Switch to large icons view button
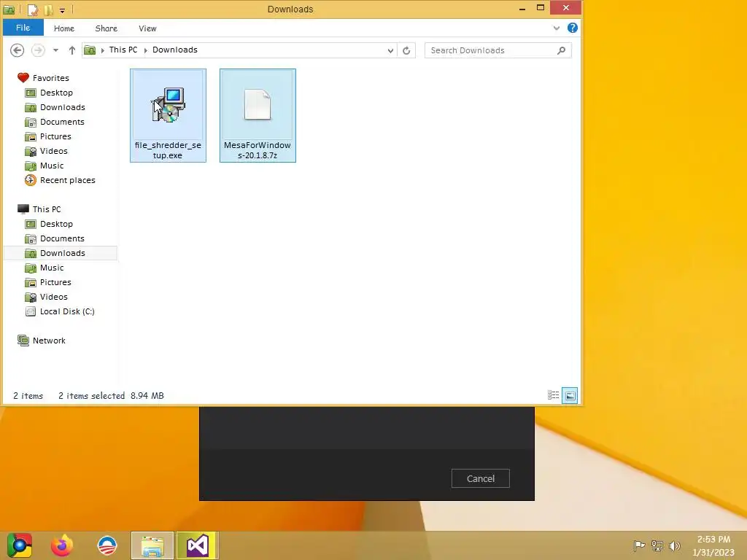747x560 pixels. [x=570, y=395]
